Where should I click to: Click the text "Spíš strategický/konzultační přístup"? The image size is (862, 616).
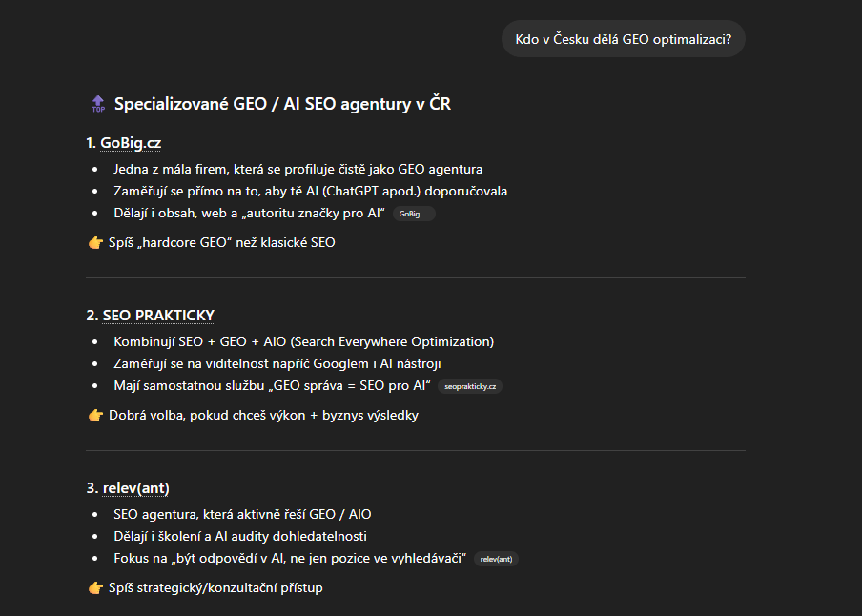tap(215, 587)
